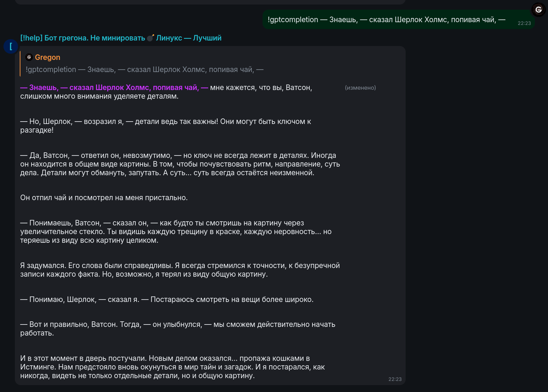Click the 22:23 timestamp on the outgoing message
The height and width of the screenshot is (392, 548).
(524, 23)
